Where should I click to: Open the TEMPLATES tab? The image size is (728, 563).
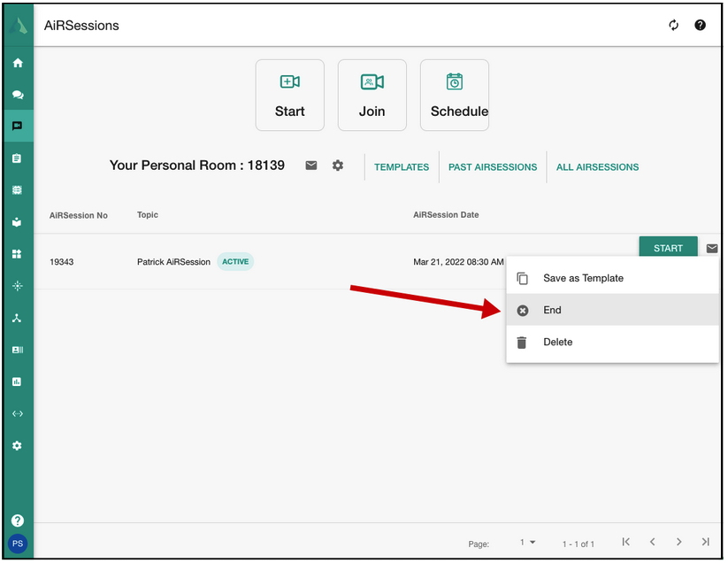[x=402, y=167]
